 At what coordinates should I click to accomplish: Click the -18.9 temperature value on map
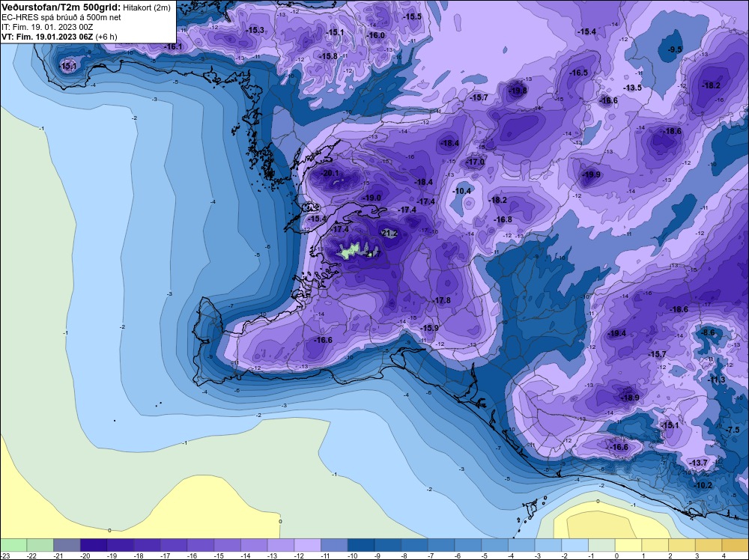630,398
